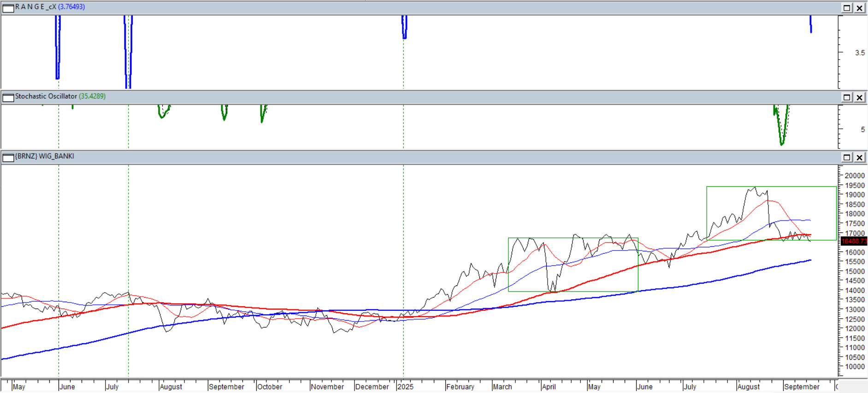Maximize the Stochastic Oscillator panel
The height and width of the screenshot is (393, 868).
tap(847, 97)
